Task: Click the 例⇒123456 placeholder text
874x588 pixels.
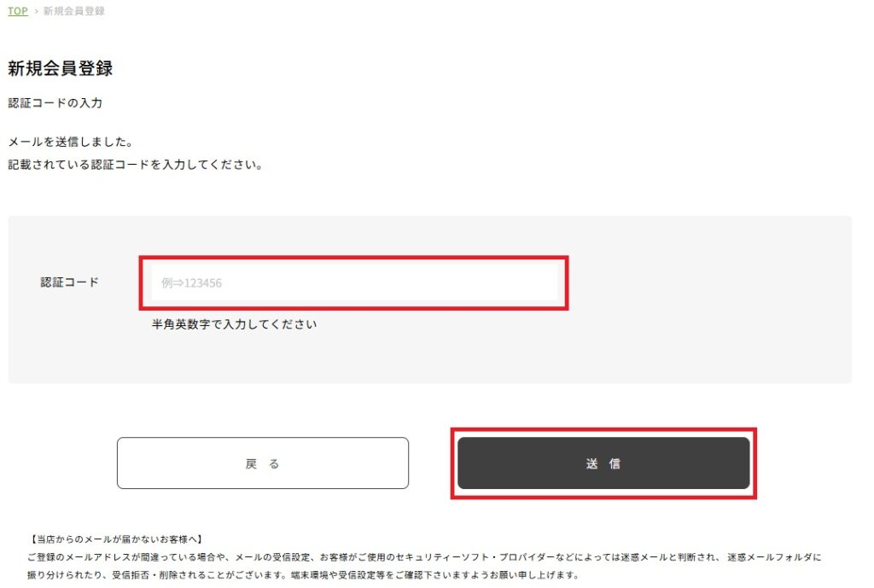Action: click(x=192, y=283)
